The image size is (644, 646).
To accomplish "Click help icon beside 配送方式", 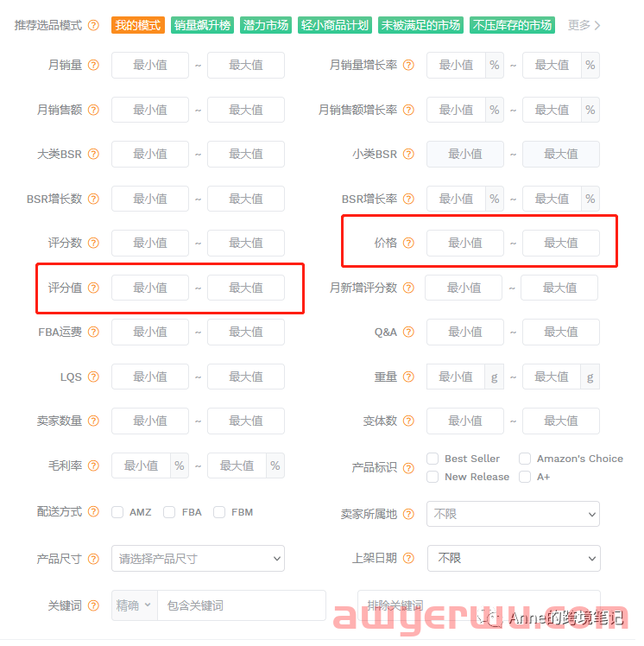I will tap(93, 511).
